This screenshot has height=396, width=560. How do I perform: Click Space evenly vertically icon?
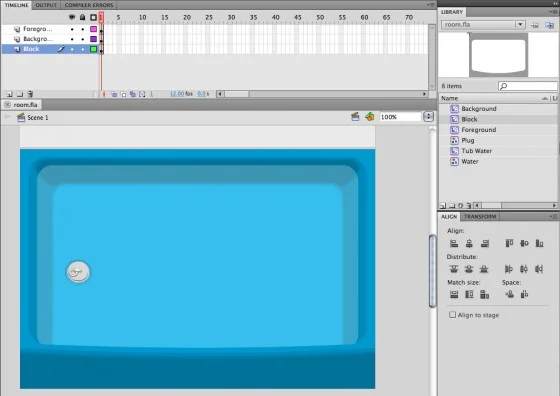click(510, 294)
